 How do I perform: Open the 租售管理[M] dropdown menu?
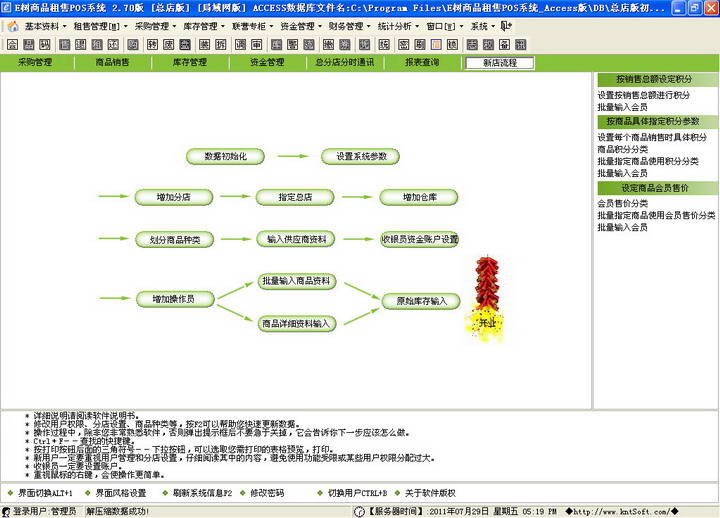pos(100,26)
